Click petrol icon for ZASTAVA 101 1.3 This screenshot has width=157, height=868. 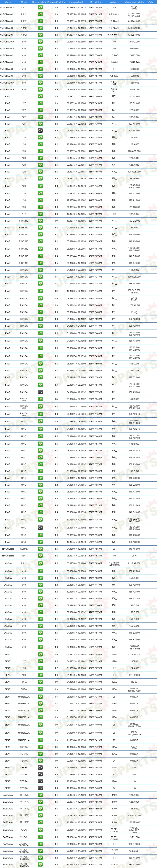click(x=40, y=823)
